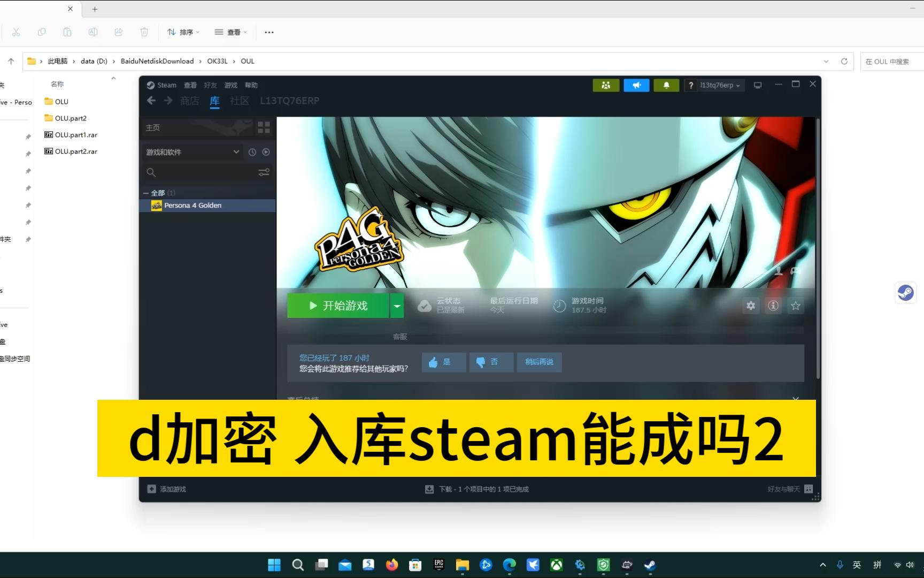Collapse the section chevron below review prompt

point(796,399)
